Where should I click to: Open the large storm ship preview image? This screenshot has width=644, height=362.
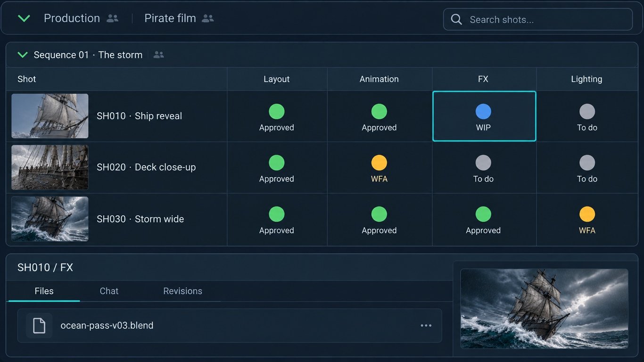[x=545, y=309]
